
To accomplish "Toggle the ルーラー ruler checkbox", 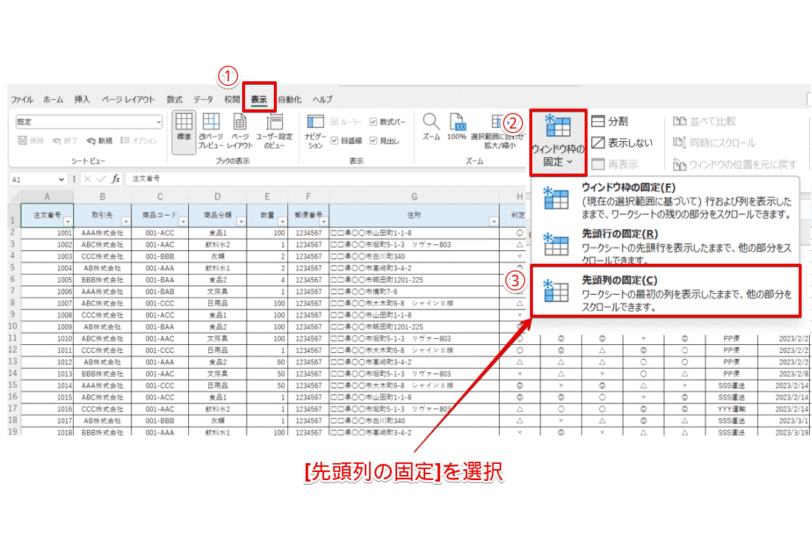I will click(335, 122).
